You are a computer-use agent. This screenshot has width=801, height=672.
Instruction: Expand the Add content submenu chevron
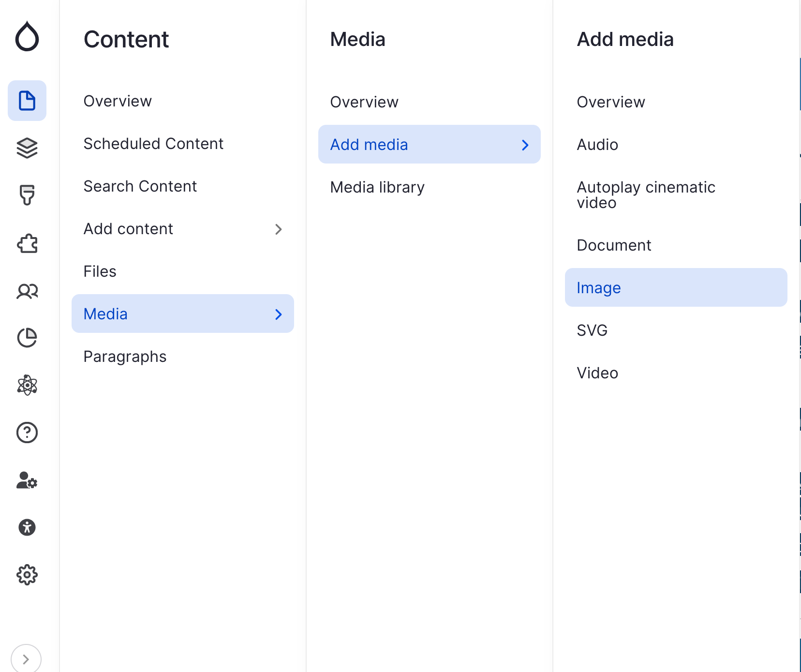[278, 229]
